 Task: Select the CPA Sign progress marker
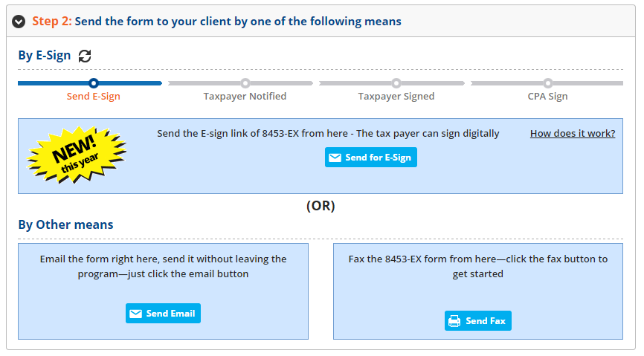(548, 83)
